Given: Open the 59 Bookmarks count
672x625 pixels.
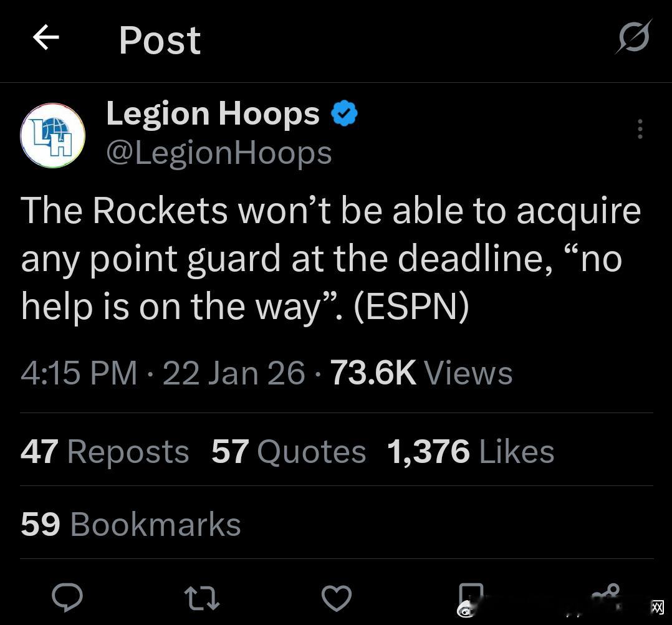Looking at the screenshot, I should tap(130, 523).
